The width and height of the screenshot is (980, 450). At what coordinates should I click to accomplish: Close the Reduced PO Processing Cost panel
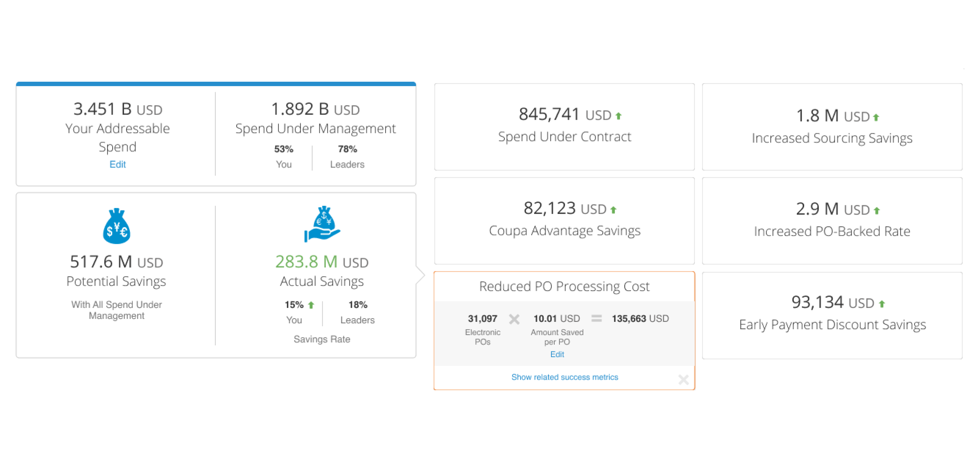click(683, 379)
